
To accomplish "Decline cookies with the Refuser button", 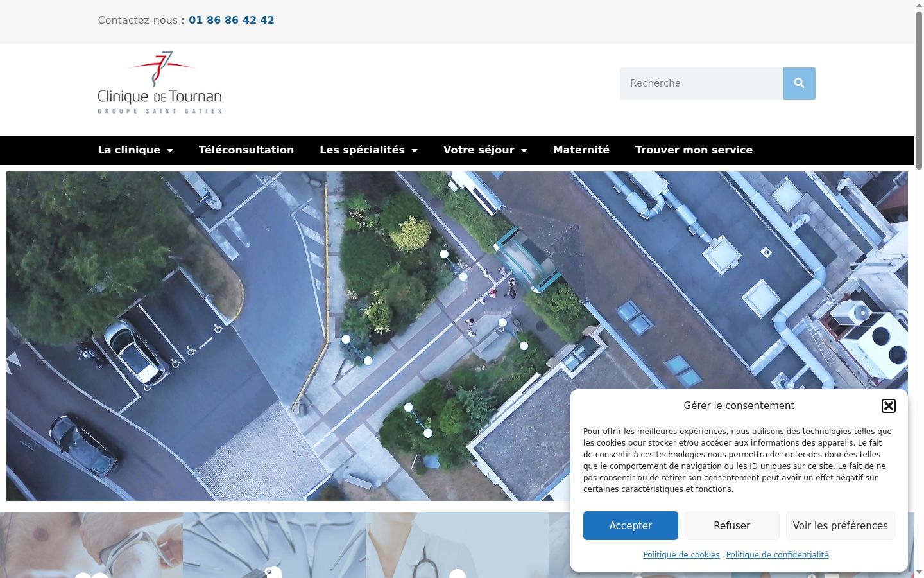I will 732,525.
